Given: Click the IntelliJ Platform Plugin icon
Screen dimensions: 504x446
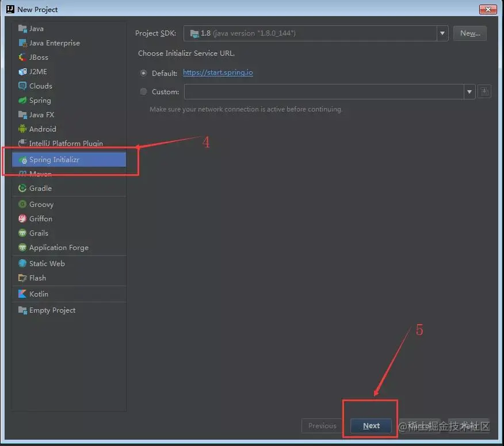Looking at the screenshot, I should [x=22, y=143].
